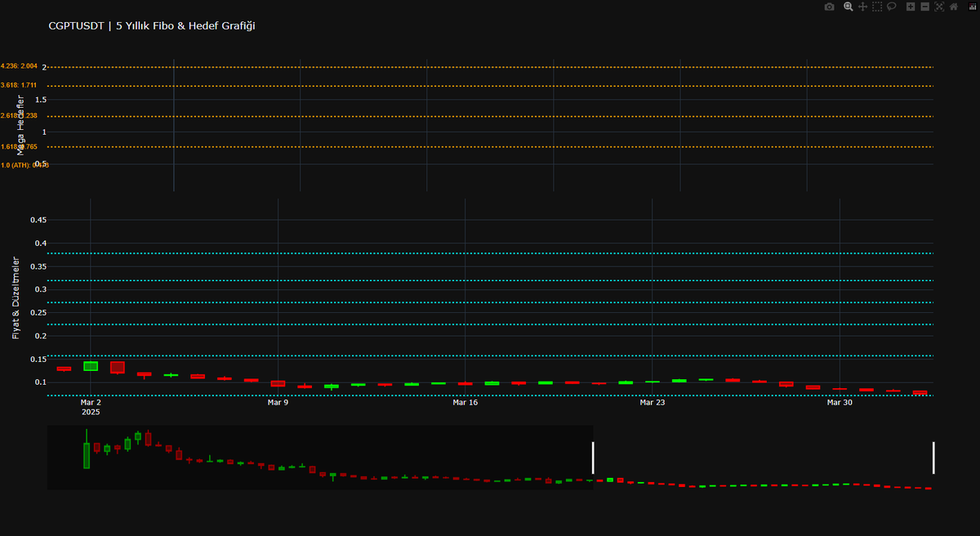Click the 0.4 price axis tick
This screenshot has width=980, height=536.
click(x=41, y=243)
